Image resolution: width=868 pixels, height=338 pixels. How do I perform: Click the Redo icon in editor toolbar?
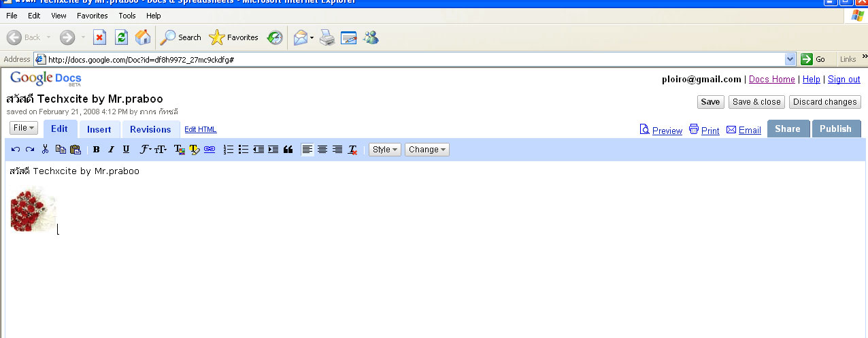(30, 150)
